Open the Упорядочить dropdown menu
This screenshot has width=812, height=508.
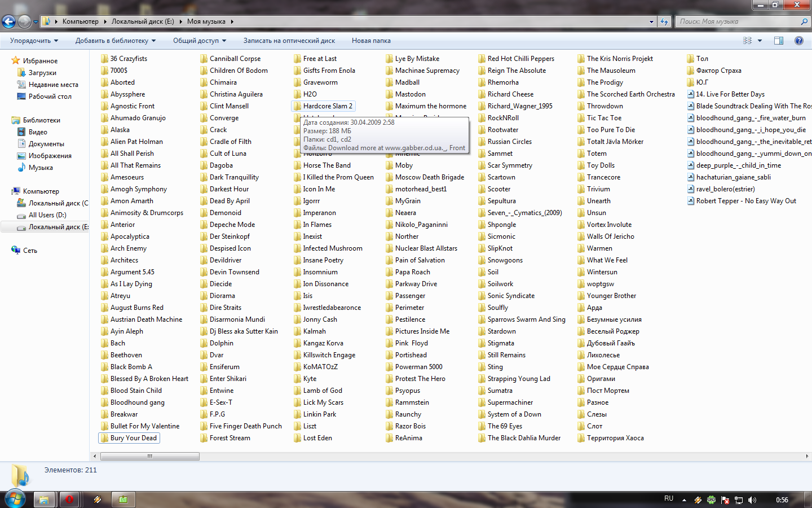(34, 41)
